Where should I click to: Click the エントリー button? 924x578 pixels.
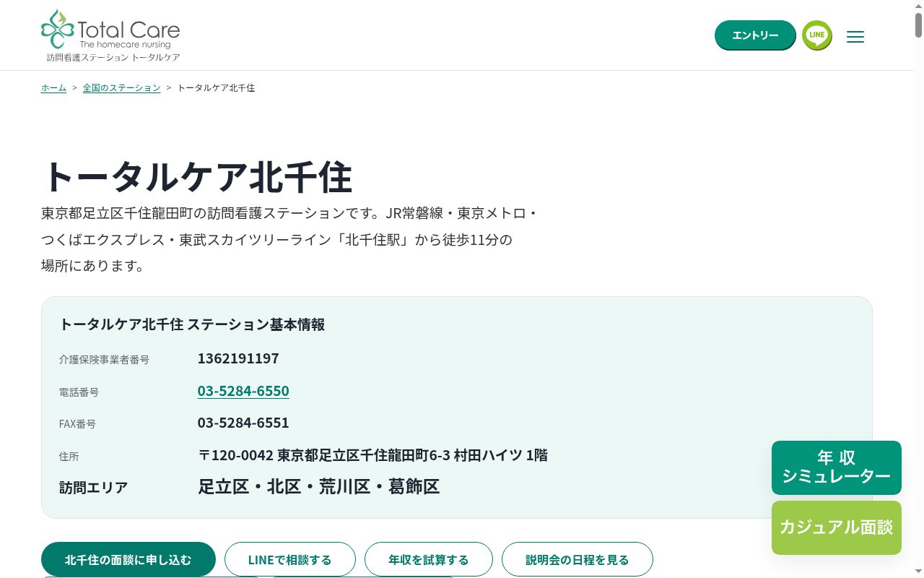point(755,35)
